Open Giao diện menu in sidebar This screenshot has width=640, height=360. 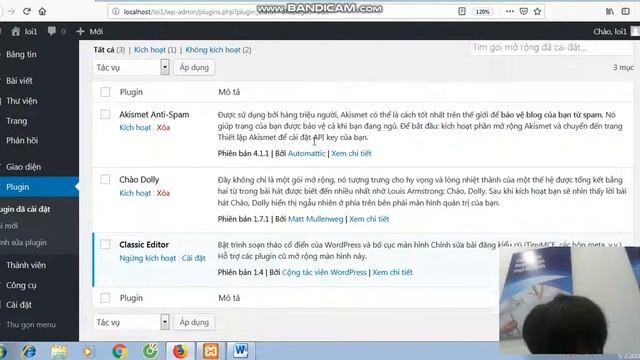23,167
